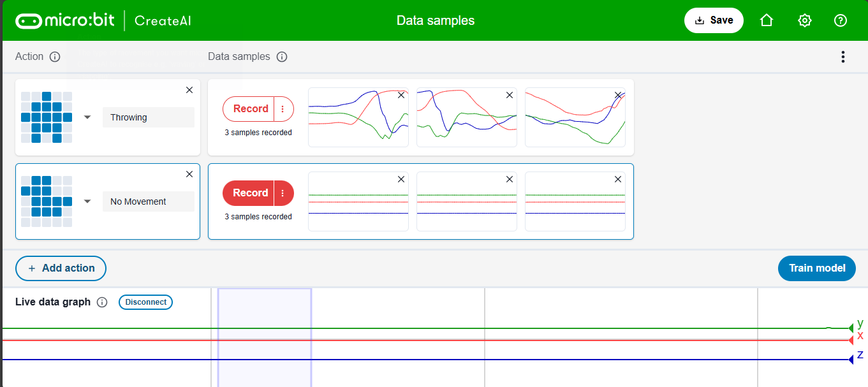Viewport: 868px width, 387px height.
Task: Open the three-dot data samples menu
Action: (842, 57)
